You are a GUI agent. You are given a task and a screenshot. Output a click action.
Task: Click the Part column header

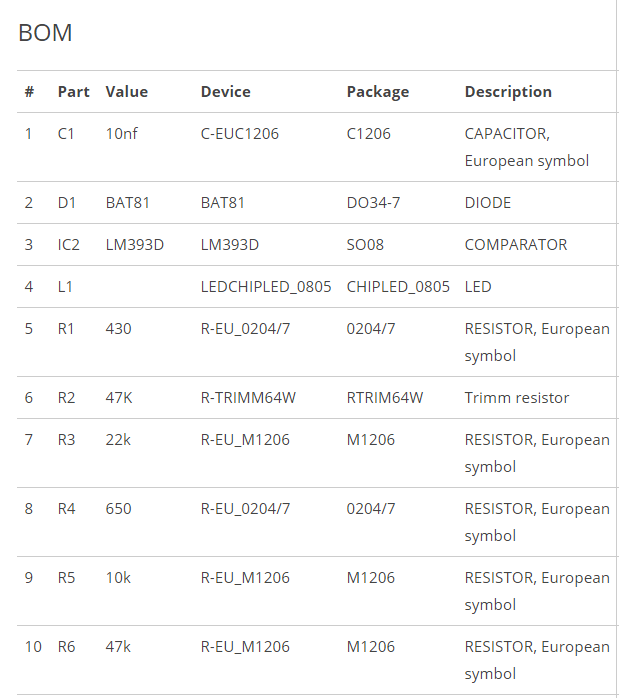click(73, 92)
